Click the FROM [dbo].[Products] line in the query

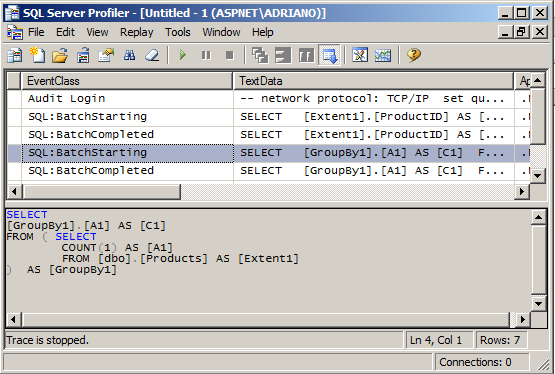[x=180, y=259]
